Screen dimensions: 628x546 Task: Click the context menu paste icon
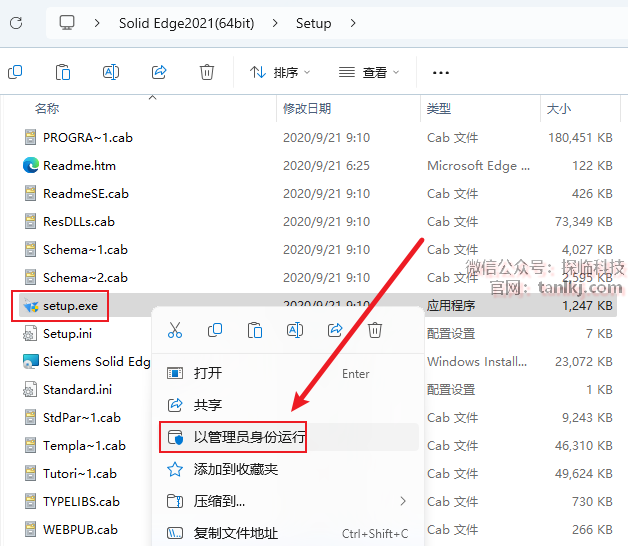[x=255, y=330]
